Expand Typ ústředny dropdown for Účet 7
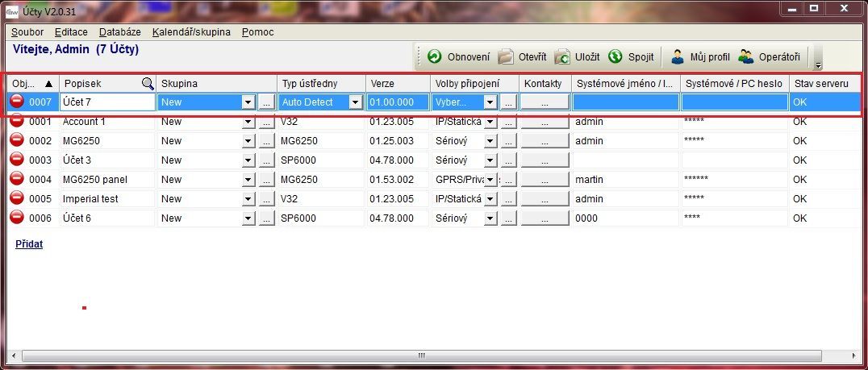This screenshot has height=370, width=868. tap(355, 102)
